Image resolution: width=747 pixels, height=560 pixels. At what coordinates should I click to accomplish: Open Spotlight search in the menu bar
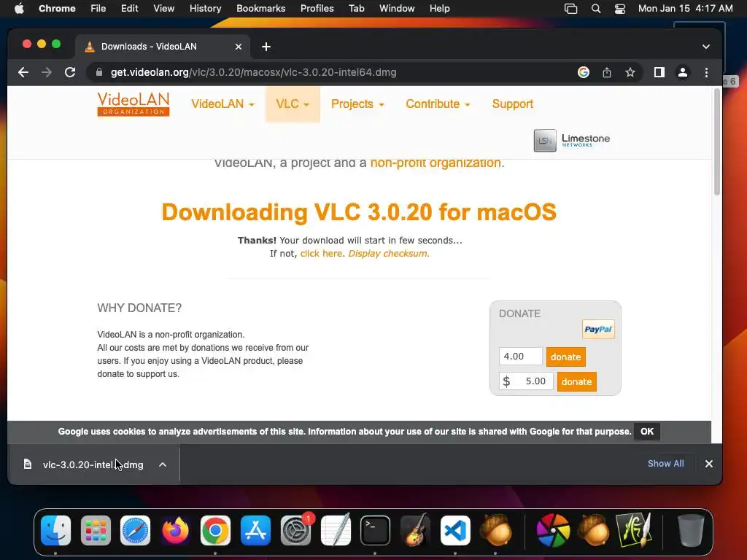(x=595, y=9)
